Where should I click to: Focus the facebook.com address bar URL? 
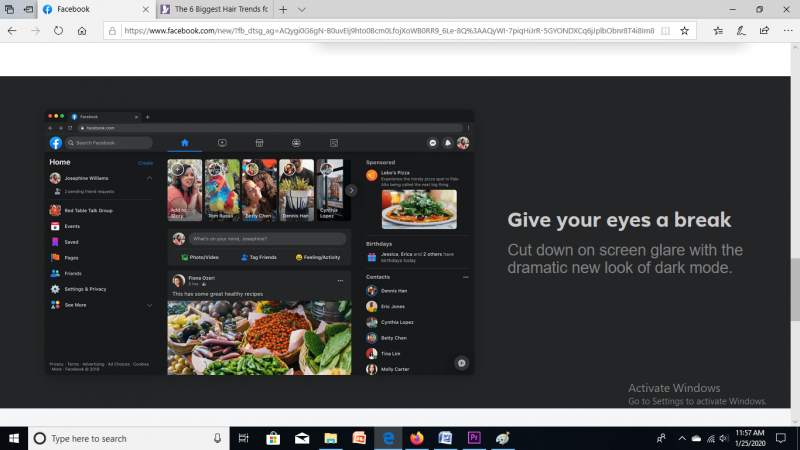pos(389,31)
